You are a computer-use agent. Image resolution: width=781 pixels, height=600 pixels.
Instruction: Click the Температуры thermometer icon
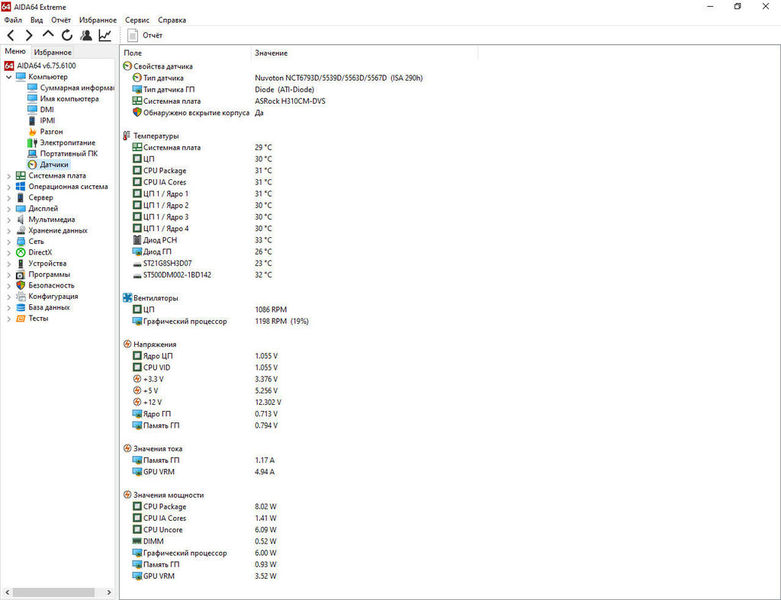127,135
